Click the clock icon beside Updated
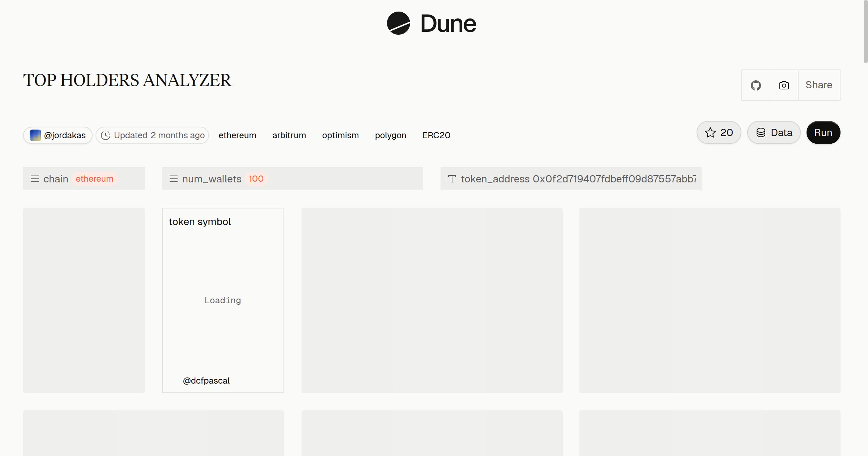The height and width of the screenshot is (456, 868). 106,135
